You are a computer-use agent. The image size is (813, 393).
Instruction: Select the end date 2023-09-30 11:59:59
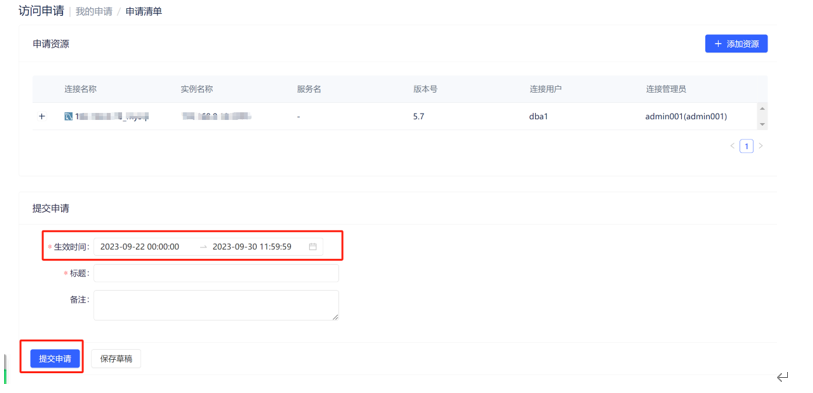251,247
